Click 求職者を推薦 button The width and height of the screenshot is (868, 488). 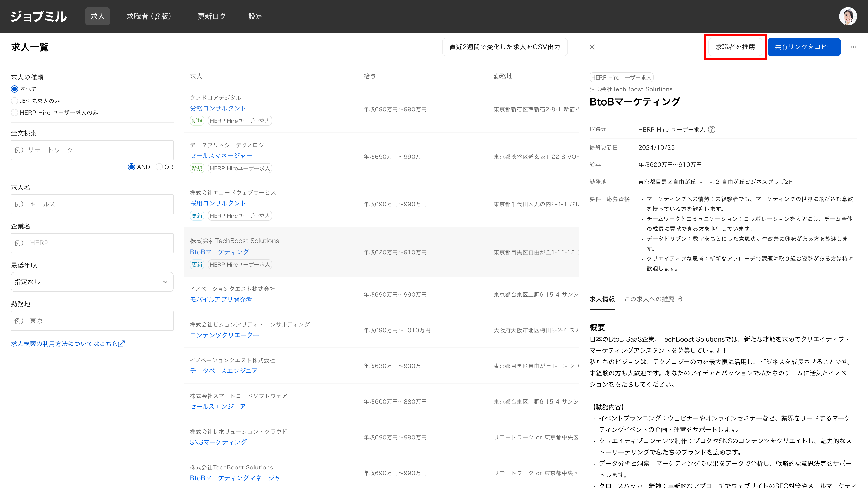click(735, 47)
